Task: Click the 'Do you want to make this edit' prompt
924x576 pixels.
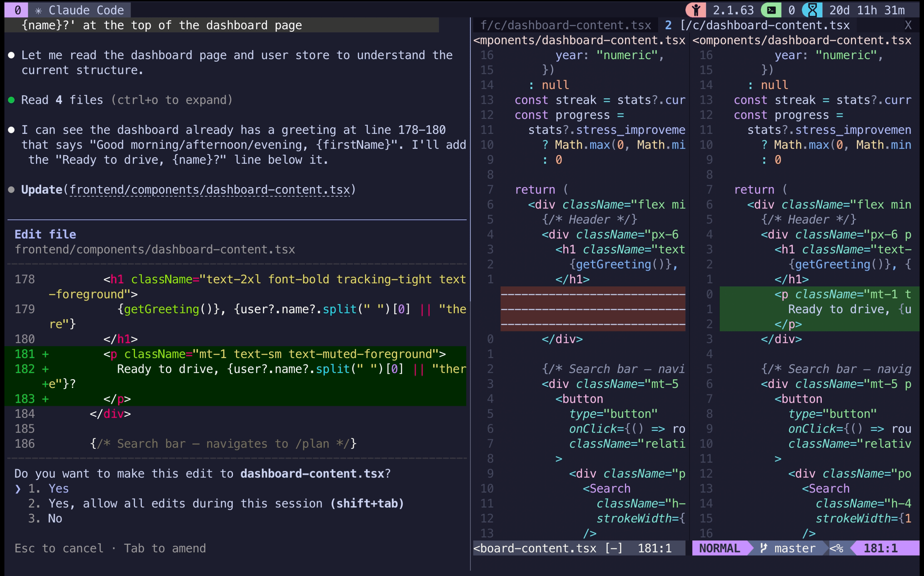Action: point(202,473)
